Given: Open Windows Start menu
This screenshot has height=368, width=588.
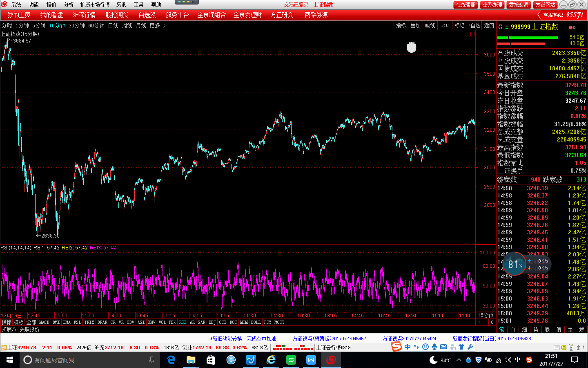Looking at the screenshot, I should (10, 360).
